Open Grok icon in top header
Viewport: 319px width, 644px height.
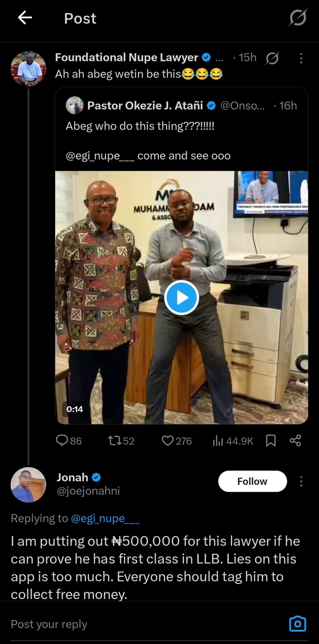pos(297,18)
